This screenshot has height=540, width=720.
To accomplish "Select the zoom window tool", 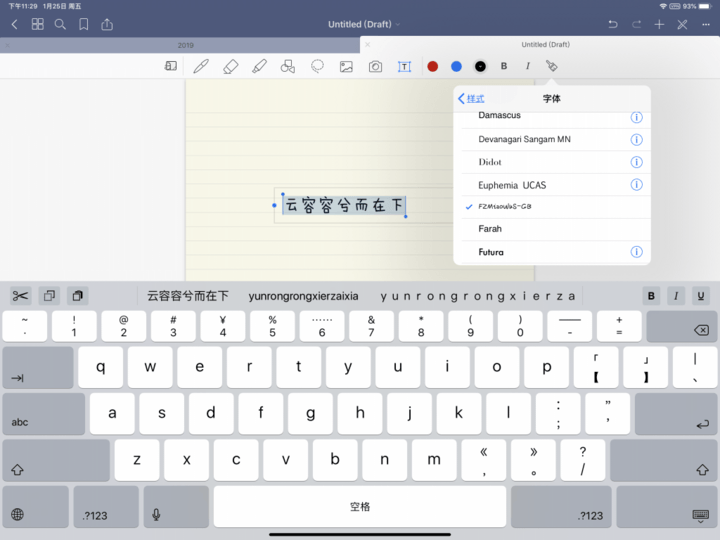I will click(170, 66).
